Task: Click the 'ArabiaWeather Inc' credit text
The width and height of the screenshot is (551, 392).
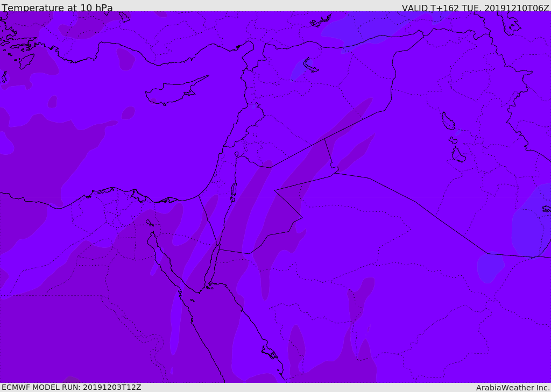Action: 512,388
